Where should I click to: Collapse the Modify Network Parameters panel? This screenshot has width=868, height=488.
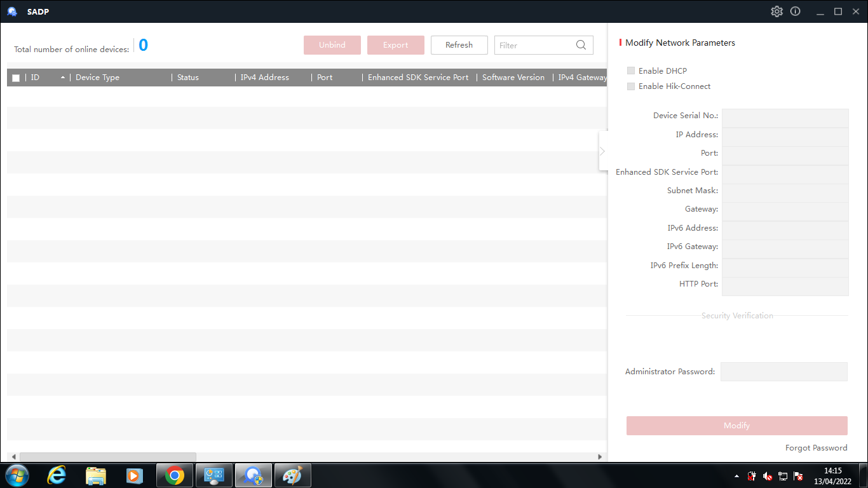[x=602, y=151]
